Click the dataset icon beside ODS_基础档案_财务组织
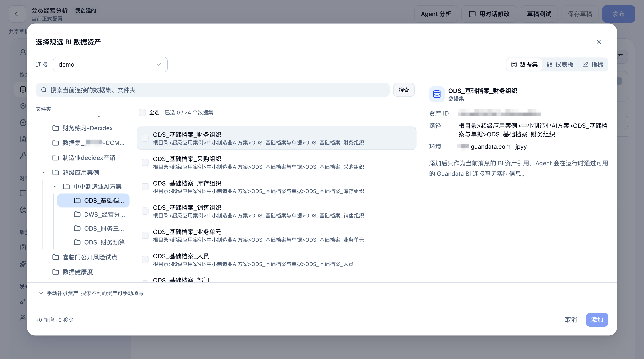 point(437,94)
